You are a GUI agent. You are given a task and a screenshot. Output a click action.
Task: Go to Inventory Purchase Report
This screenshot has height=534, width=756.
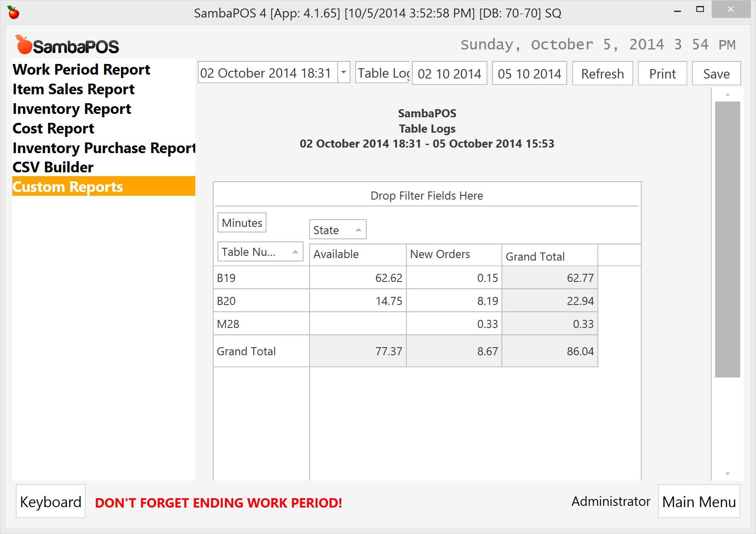(x=104, y=148)
